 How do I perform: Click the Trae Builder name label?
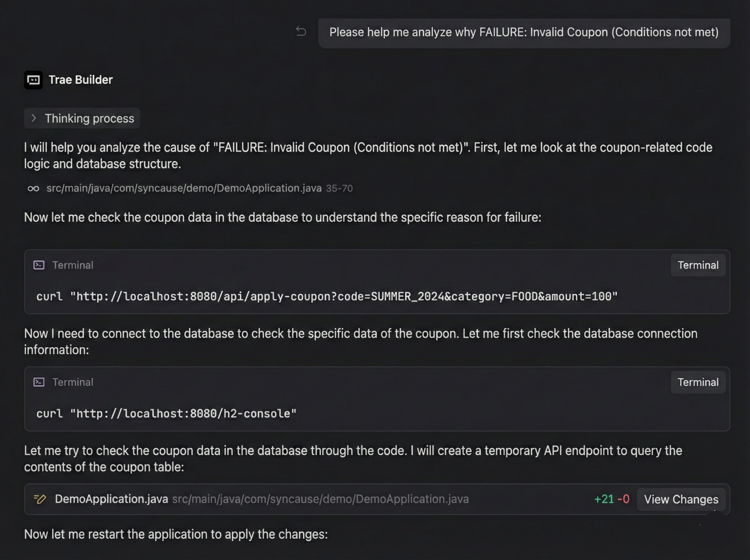coord(81,80)
